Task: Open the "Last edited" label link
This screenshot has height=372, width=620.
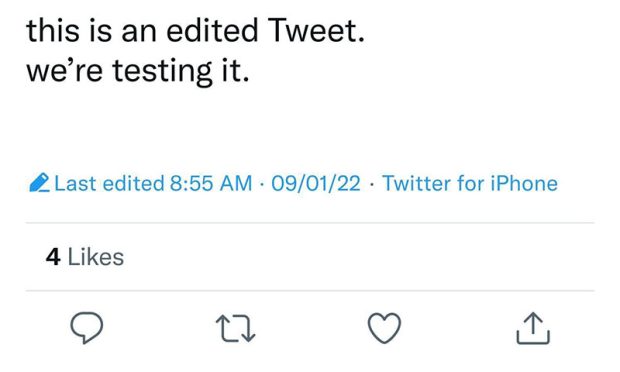Action: pyautogui.click(x=109, y=183)
